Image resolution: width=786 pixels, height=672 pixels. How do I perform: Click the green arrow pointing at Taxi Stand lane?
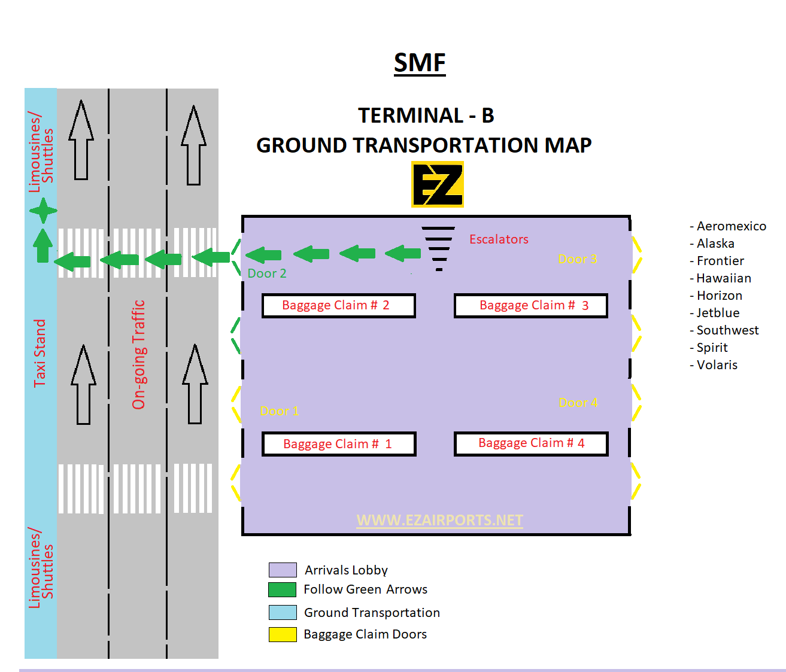(x=72, y=261)
